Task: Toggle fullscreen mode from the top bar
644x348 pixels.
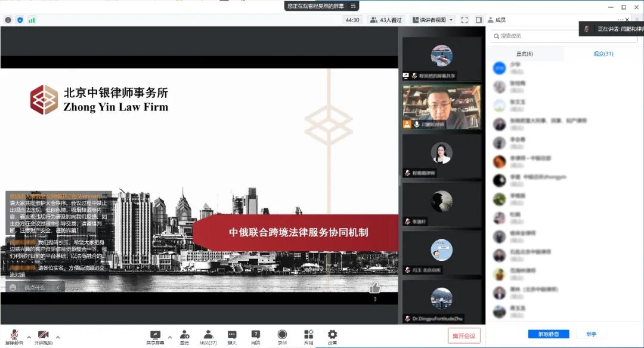Action: [465, 20]
